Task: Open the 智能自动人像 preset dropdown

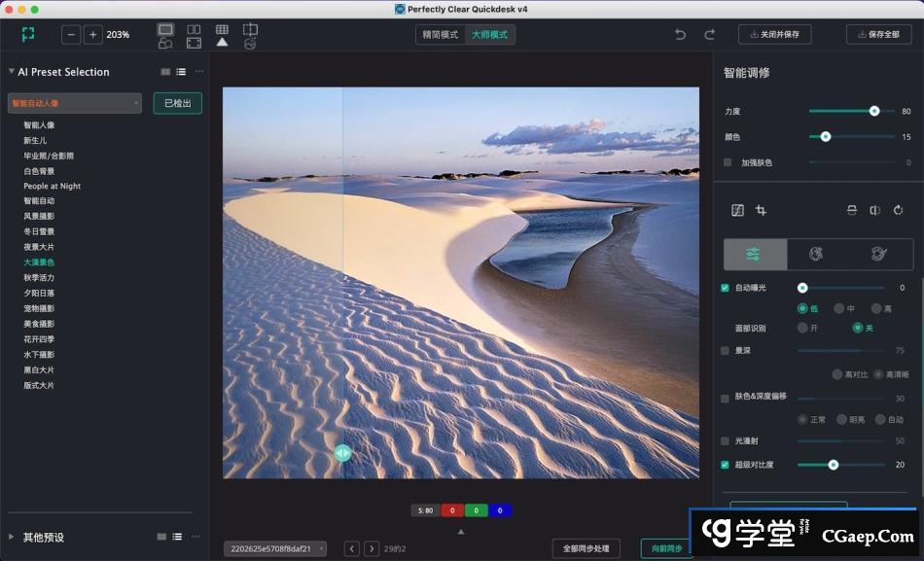Action: tap(75, 103)
